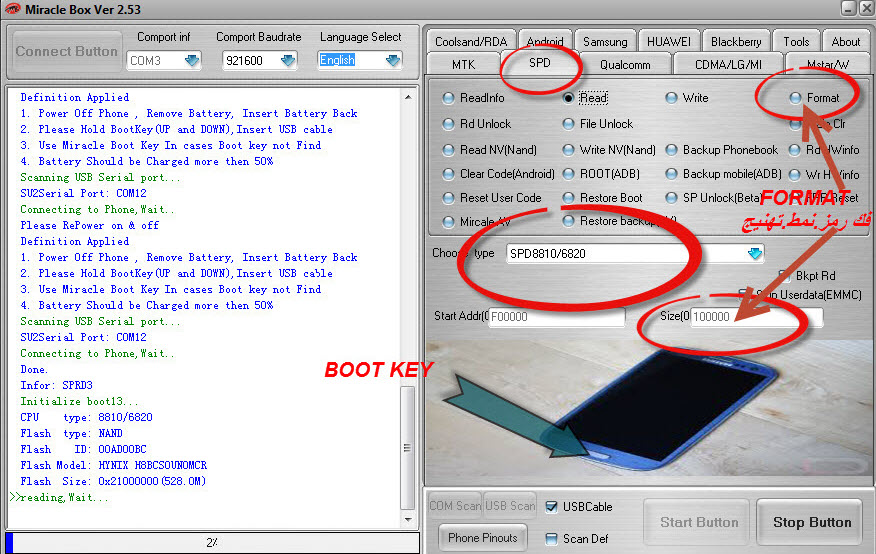Click the 2% progress bar
Viewport: 876px width, 554px height.
[212, 542]
